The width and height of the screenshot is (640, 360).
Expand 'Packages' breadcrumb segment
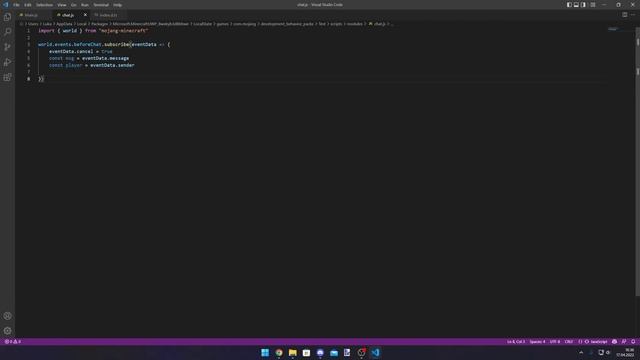point(99,24)
